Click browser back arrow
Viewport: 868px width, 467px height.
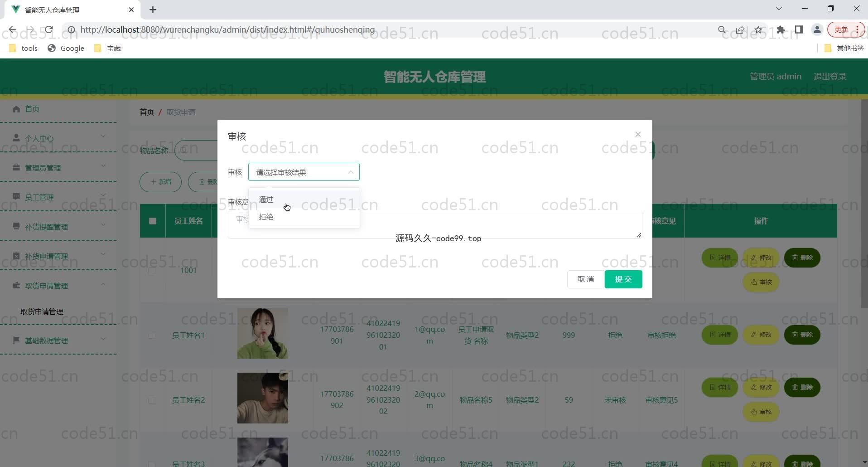12,29
